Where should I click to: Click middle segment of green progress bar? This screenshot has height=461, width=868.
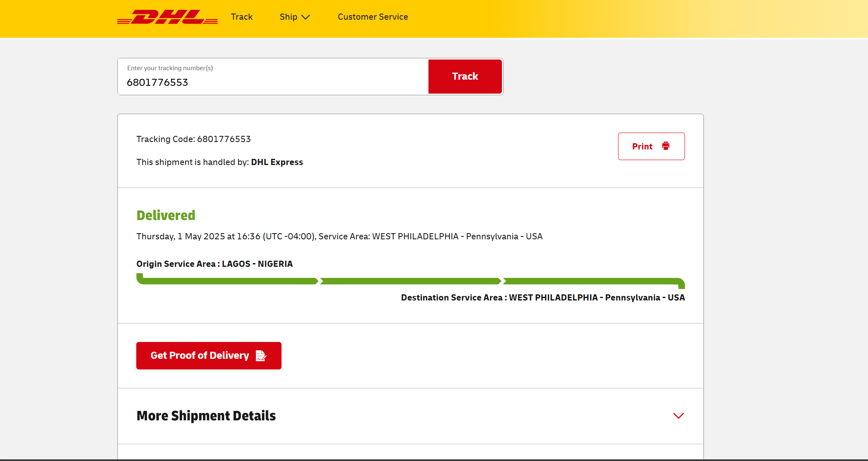point(410,281)
